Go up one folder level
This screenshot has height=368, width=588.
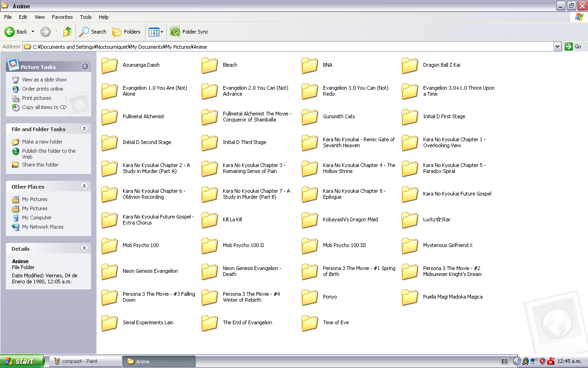[68, 32]
